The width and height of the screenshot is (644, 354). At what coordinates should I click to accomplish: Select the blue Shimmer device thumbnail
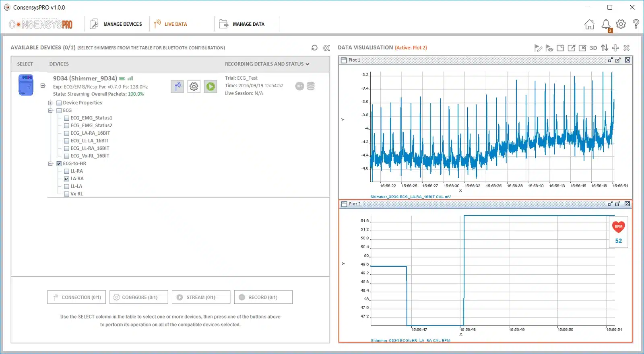[x=26, y=85]
